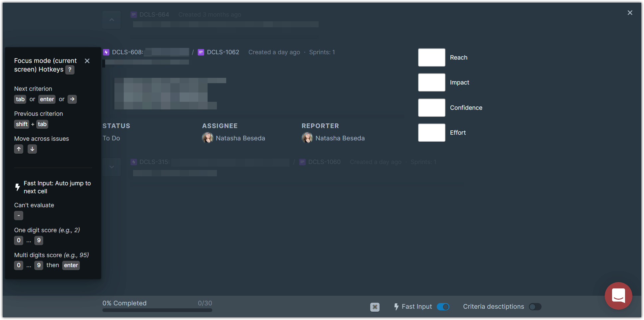Image resolution: width=644 pixels, height=320 pixels.
Task: Click the purple story icon beside DCLS-1062
Action: pos(201,52)
